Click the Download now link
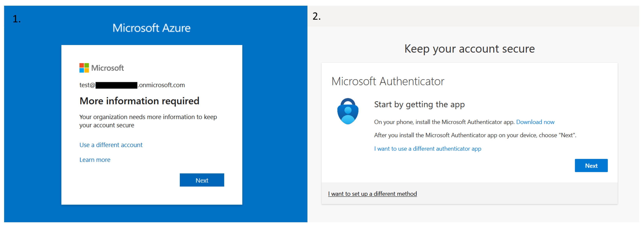 click(535, 122)
